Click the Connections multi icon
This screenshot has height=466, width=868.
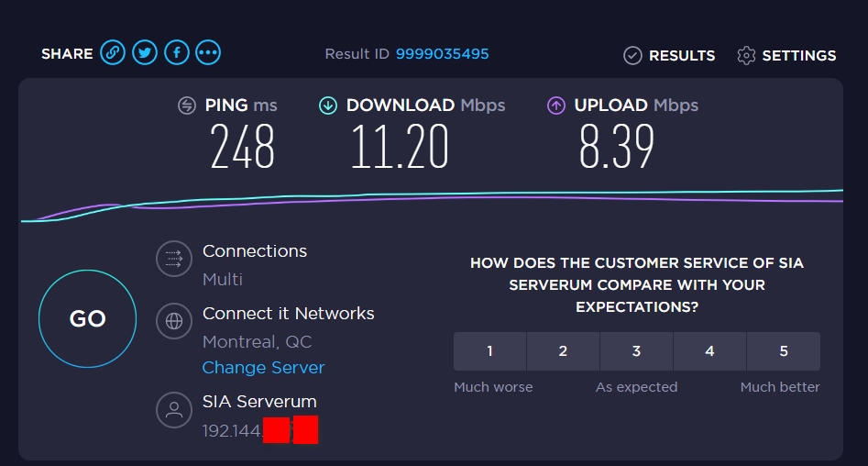tap(173, 260)
